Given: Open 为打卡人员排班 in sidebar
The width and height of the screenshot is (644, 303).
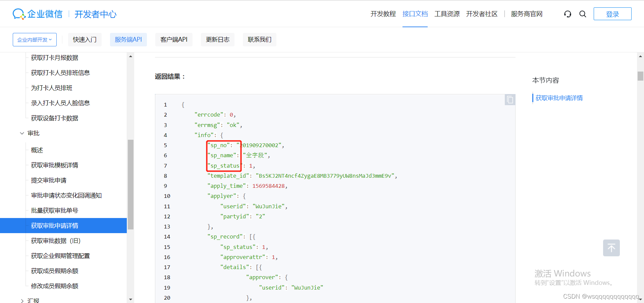Looking at the screenshot, I should pyautogui.click(x=52, y=88).
